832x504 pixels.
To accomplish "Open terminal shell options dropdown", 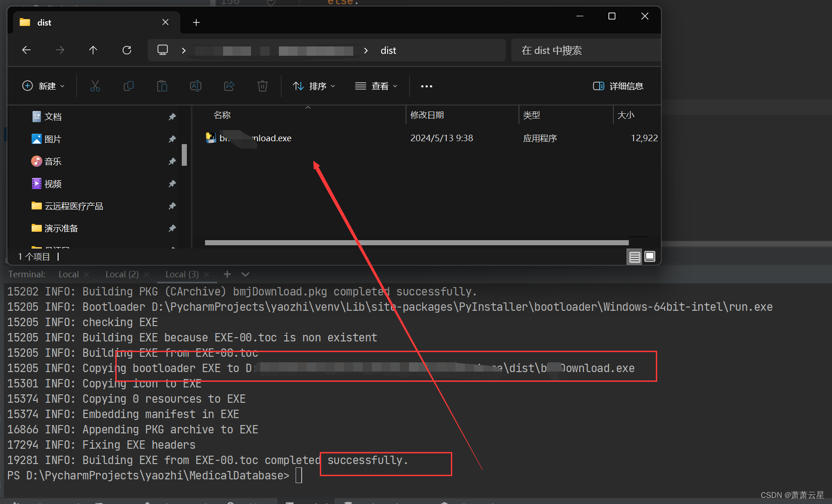I will pyautogui.click(x=245, y=274).
